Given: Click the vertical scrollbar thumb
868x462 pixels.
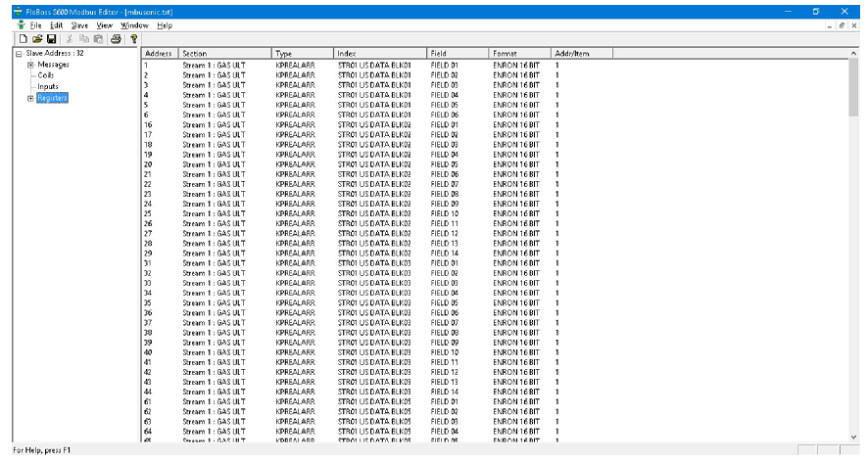Looking at the screenshot, I should 853,87.
